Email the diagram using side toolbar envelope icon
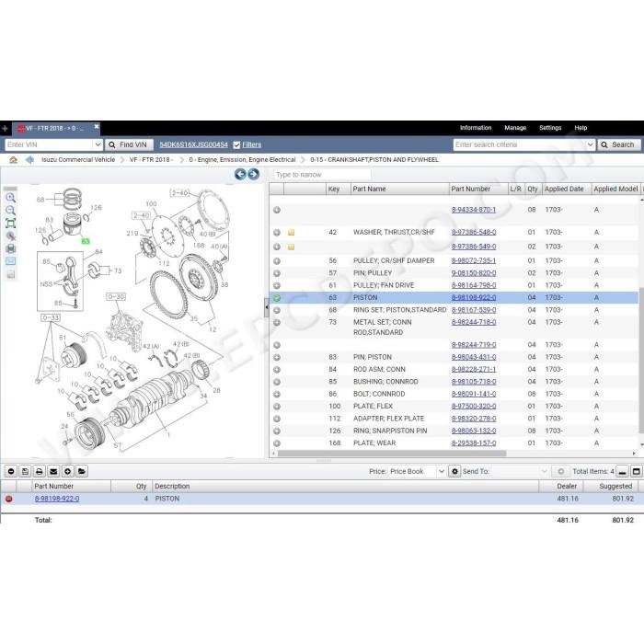The height and width of the screenshot is (644, 644). point(11,261)
